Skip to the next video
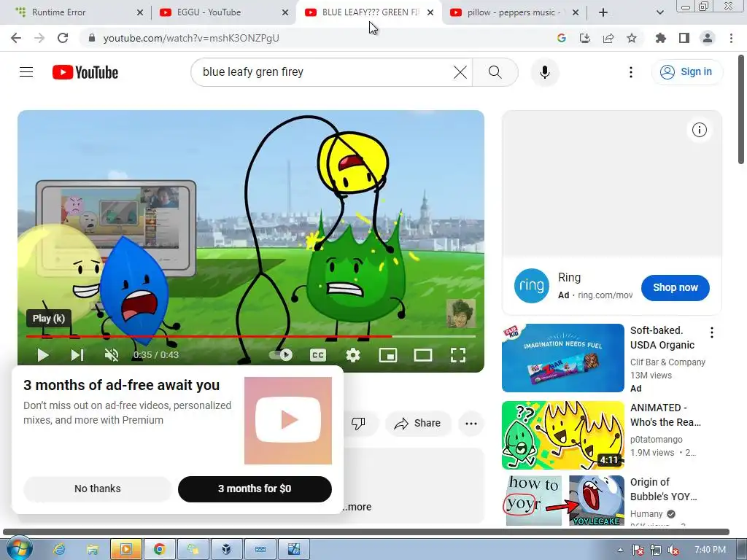Image resolution: width=747 pixels, height=560 pixels. point(77,355)
